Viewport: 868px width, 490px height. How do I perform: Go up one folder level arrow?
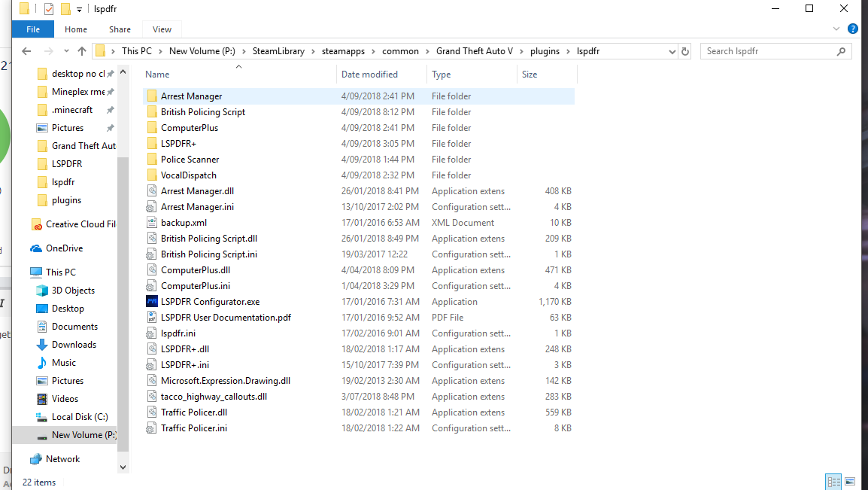tap(82, 51)
